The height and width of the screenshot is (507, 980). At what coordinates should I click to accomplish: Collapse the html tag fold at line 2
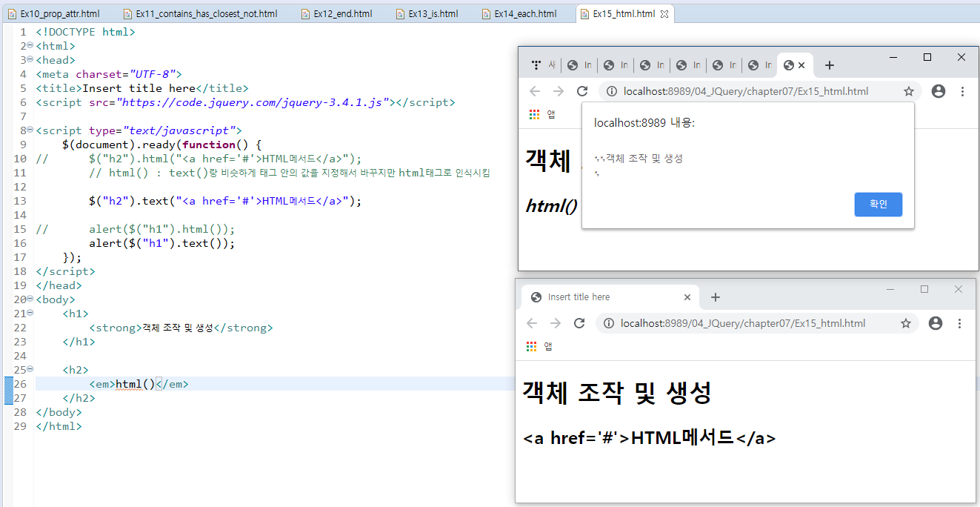(30, 46)
